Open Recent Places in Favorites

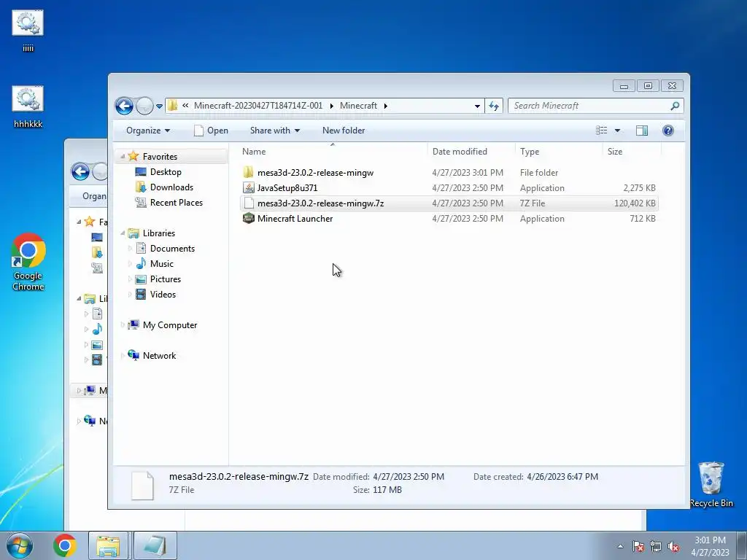coord(176,203)
